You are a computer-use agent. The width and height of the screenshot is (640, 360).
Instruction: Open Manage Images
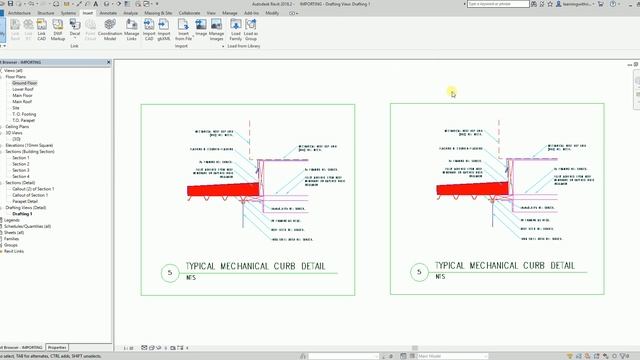point(216,30)
